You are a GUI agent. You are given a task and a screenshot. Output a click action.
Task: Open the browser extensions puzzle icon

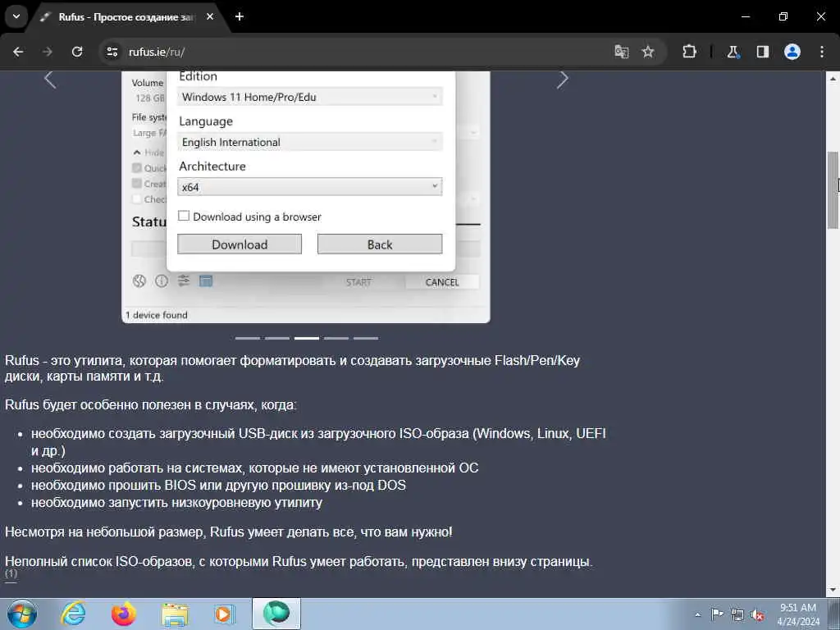(x=689, y=52)
